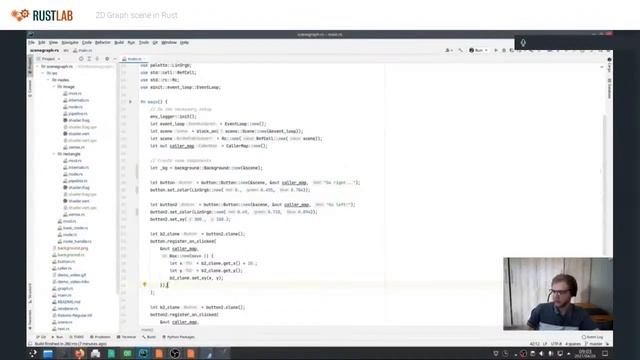Open Firefox from the taskbar
The width and height of the screenshot is (640, 360).
(80, 353)
